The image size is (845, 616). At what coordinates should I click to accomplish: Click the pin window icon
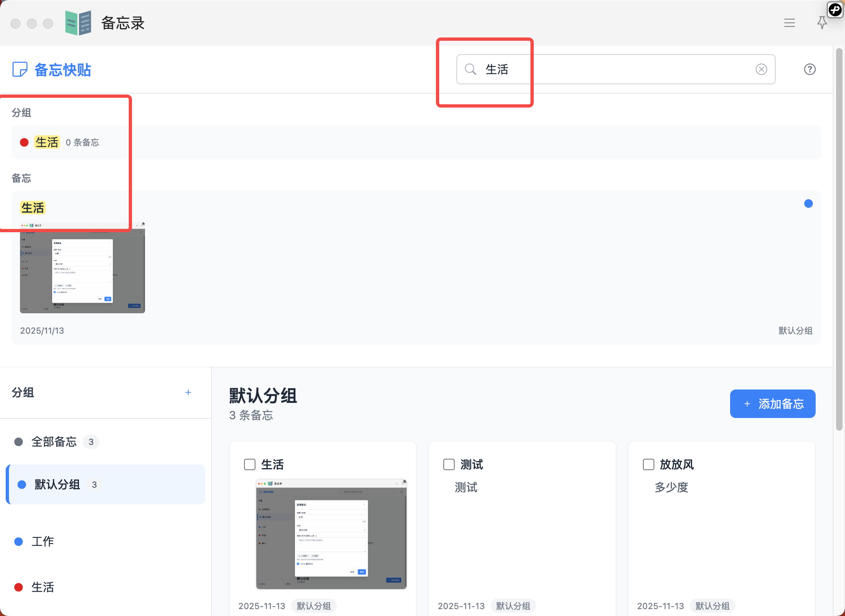click(x=822, y=23)
